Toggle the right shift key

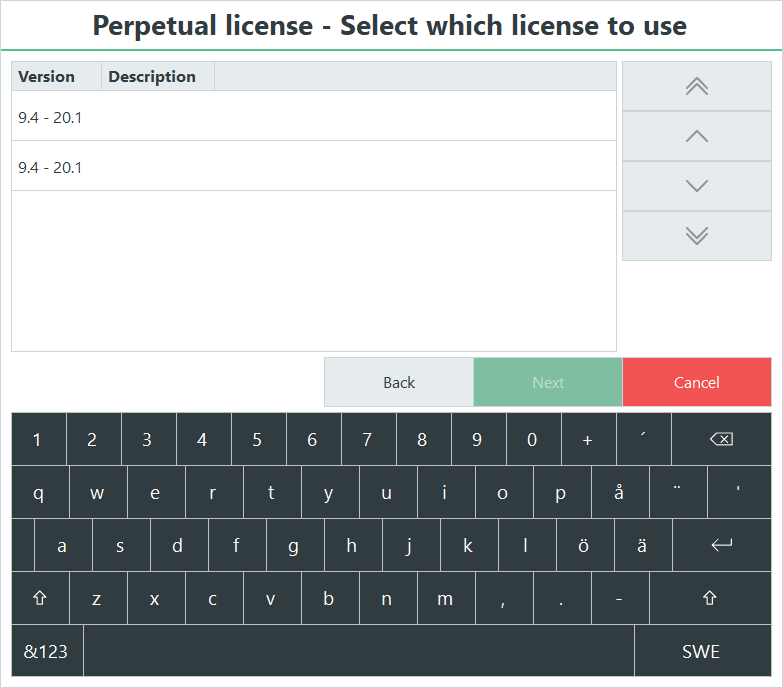point(710,598)
